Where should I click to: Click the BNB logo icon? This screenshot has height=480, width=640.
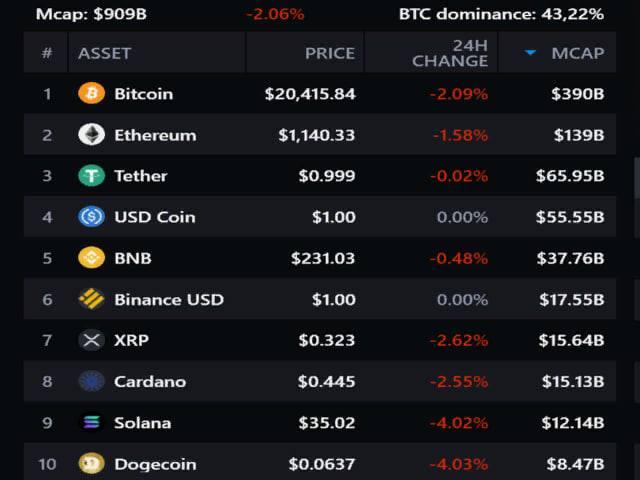pos(91,258)
